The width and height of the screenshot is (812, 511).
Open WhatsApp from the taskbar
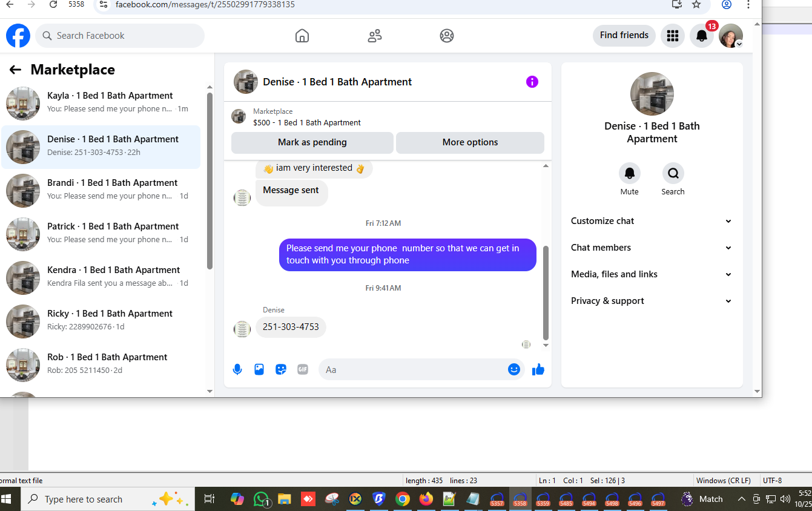pos(262,499)
